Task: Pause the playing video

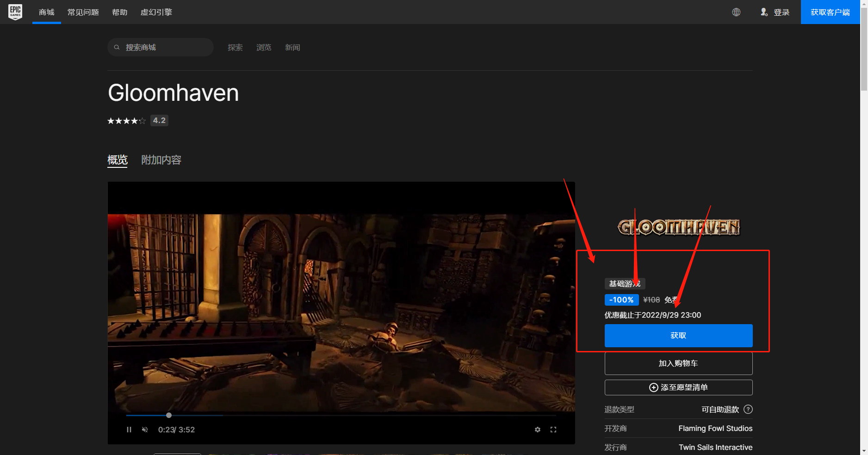Action: click(x=129, y=430)
